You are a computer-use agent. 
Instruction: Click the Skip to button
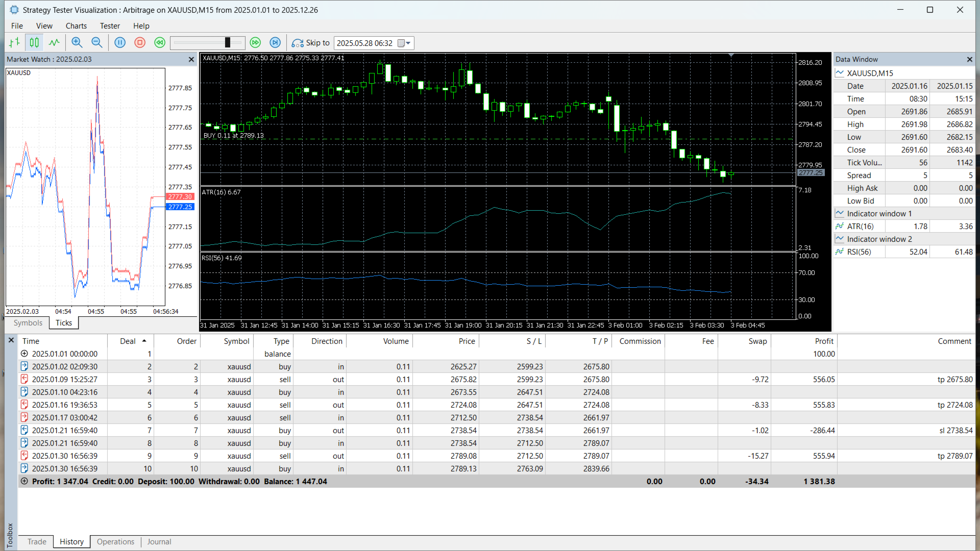(x=310, y=43)
